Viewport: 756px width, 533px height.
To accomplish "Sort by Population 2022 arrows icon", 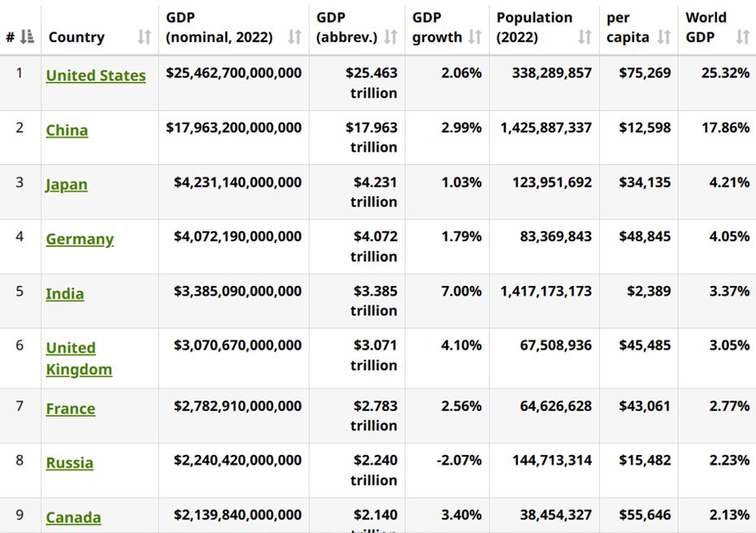I will [x=584, y=37].
